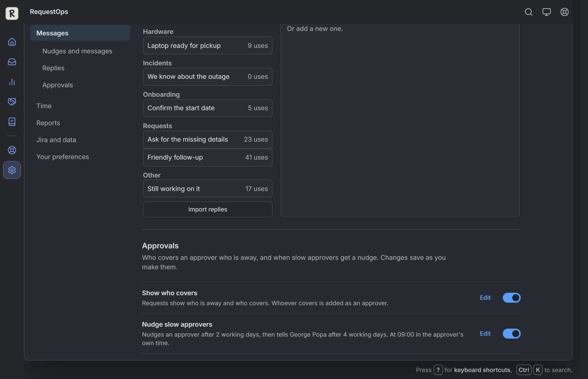
Task: Go to Approvals subsection in sidebar
Action: (x=58, y=85)
